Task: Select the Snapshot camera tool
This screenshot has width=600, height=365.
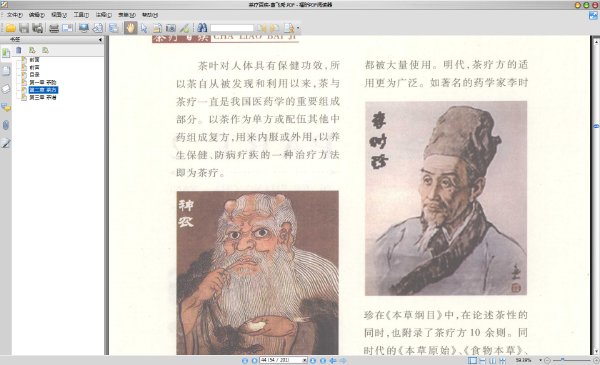Action: pyautogui.click(x=171, y=28)
